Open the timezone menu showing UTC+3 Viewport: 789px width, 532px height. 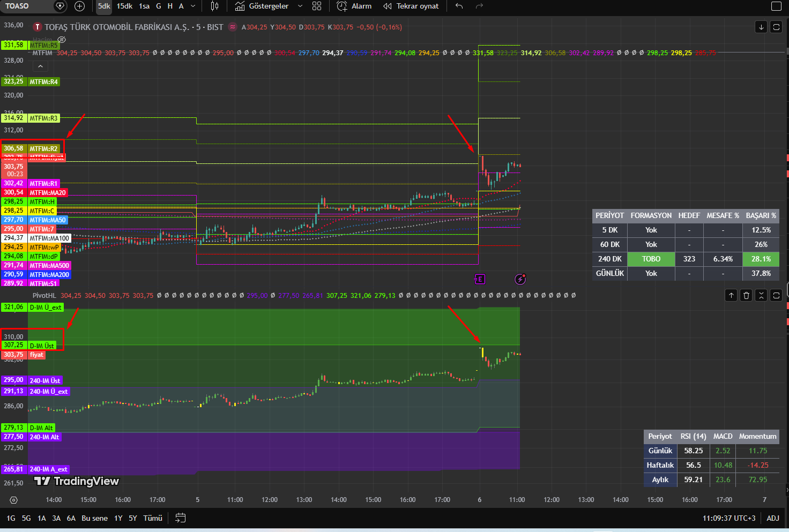729,518
